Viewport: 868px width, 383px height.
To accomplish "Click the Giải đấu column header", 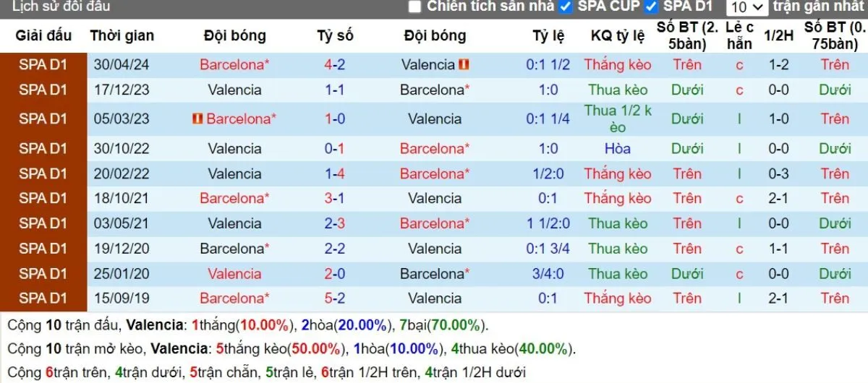I will pos(43,35).
